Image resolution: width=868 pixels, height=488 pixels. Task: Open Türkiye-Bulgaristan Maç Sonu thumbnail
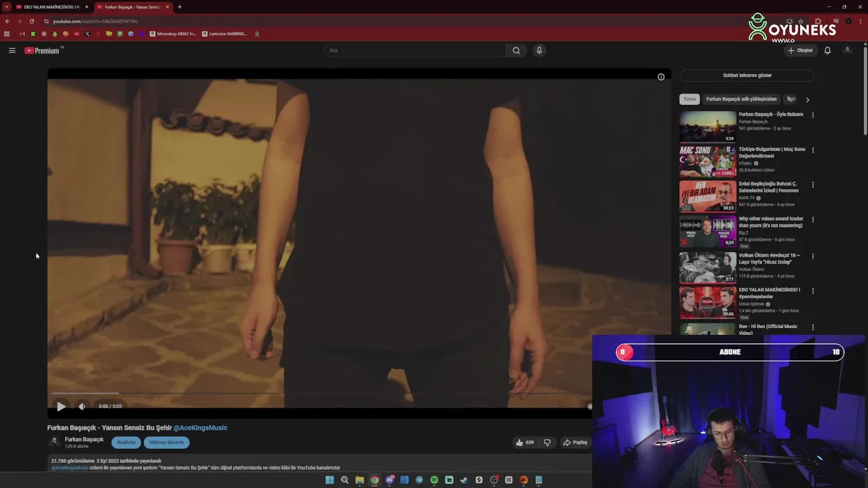click(x=708, y=161)
